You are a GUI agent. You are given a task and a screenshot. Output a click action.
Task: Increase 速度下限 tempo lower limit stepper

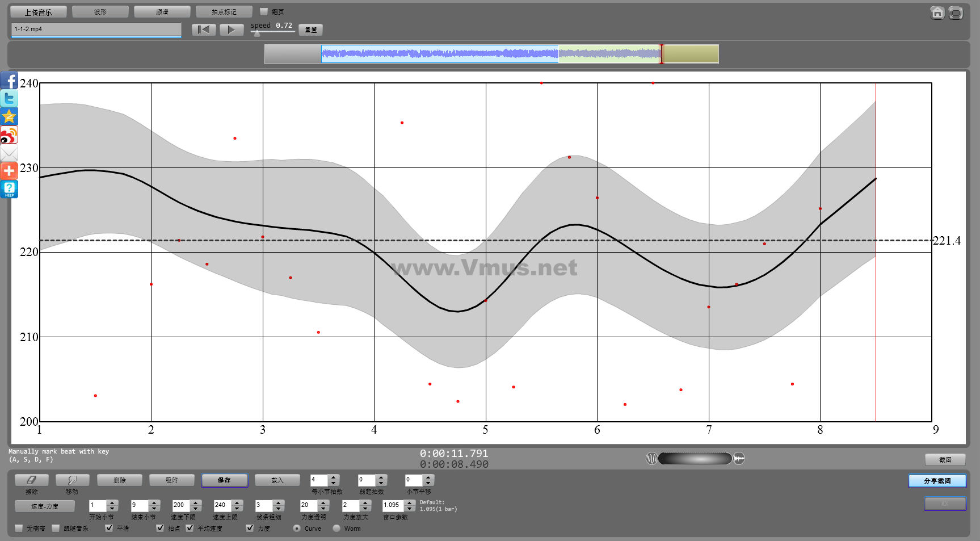pos(196,502)
